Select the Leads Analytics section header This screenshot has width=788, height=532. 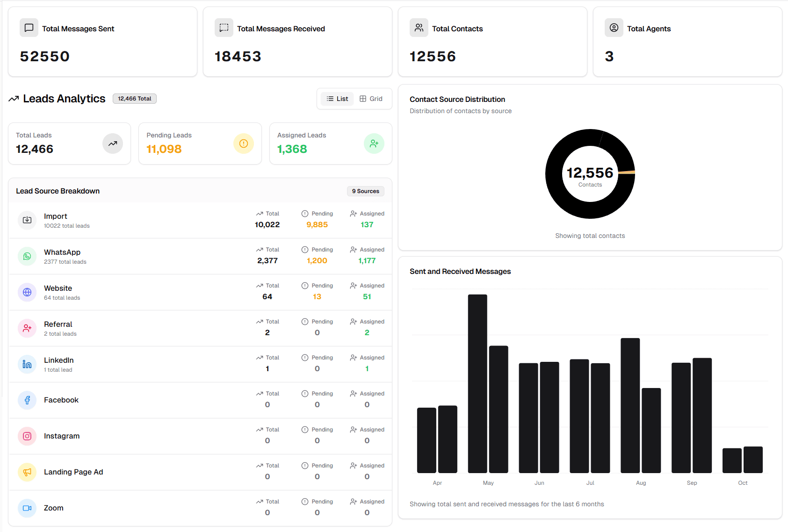[x=64, y=99]
